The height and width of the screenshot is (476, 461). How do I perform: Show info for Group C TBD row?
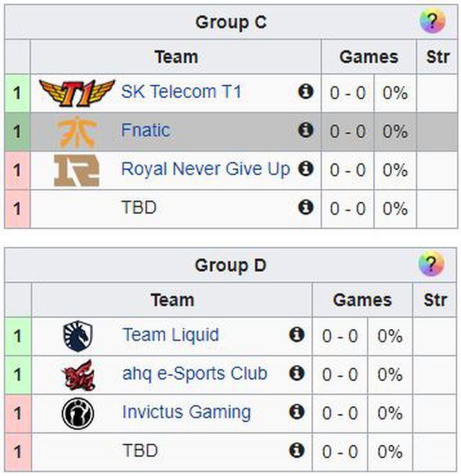click(x=306, y=208)
